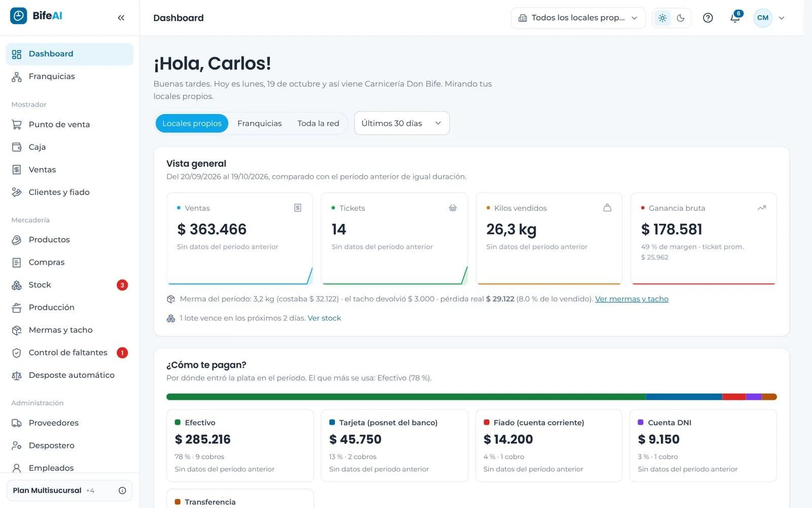Expand user menu chevron beside CM
812x508 pixels.
point(782,18)
